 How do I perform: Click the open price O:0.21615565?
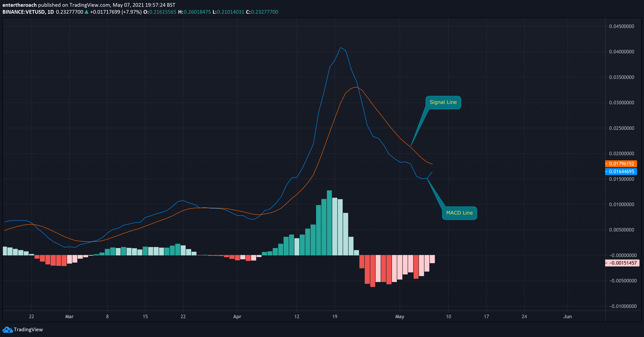click(x=160, y=12)
